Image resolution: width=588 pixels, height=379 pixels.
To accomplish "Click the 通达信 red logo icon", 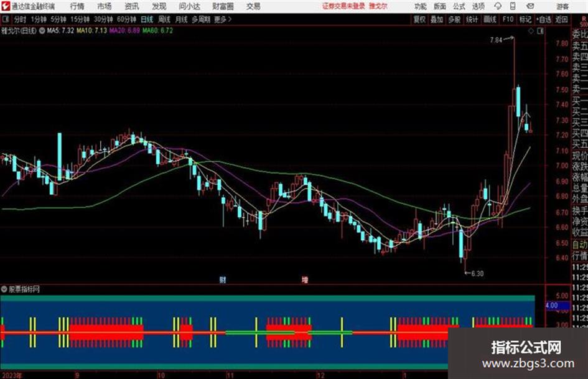I will point(6,6).
